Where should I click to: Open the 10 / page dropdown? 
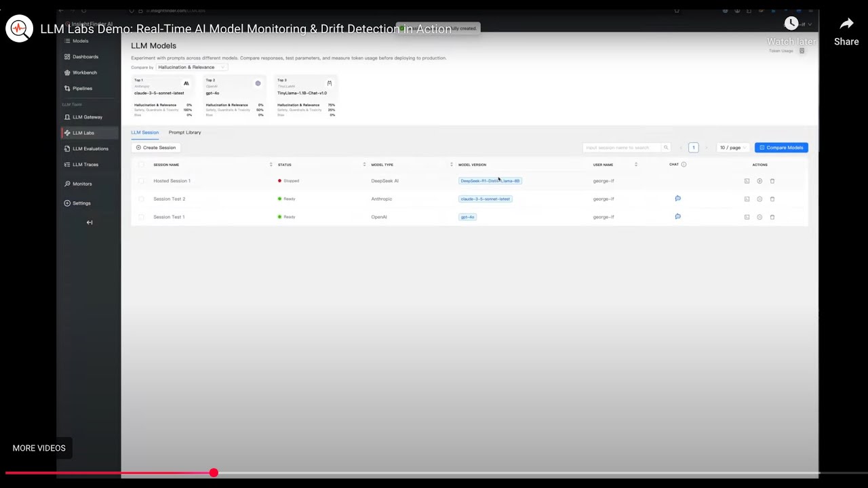pyautogui.click(x=732, y=148)
